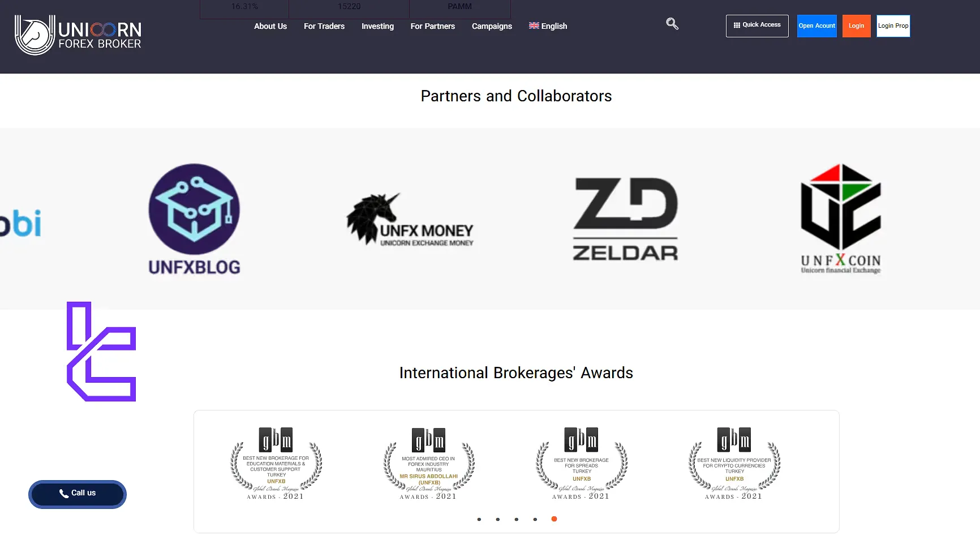Click the purple floating logo widget
980x535 pixels.
click(101, 352)
